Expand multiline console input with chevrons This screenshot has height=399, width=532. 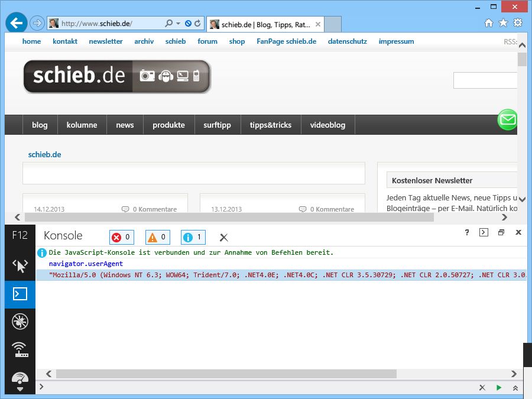(x=515, y=388)
